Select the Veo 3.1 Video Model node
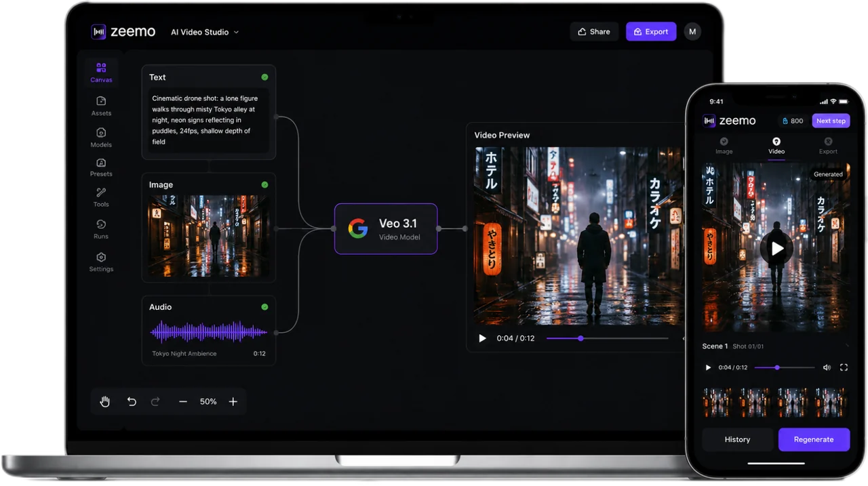Image resolution: width=868 pixels, height=486 pixels. (386, 228)
